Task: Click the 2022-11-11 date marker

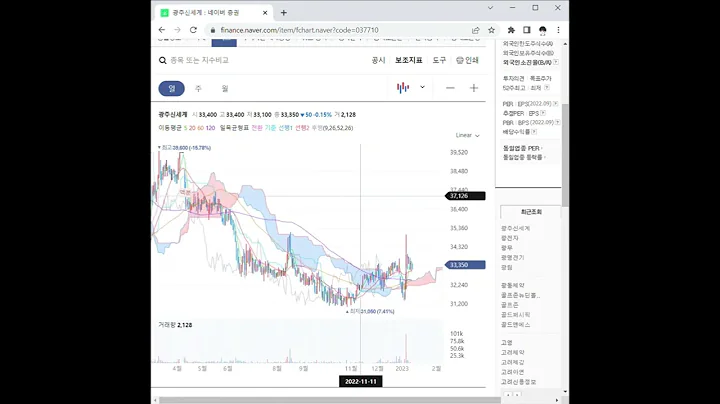Action: 360,382
